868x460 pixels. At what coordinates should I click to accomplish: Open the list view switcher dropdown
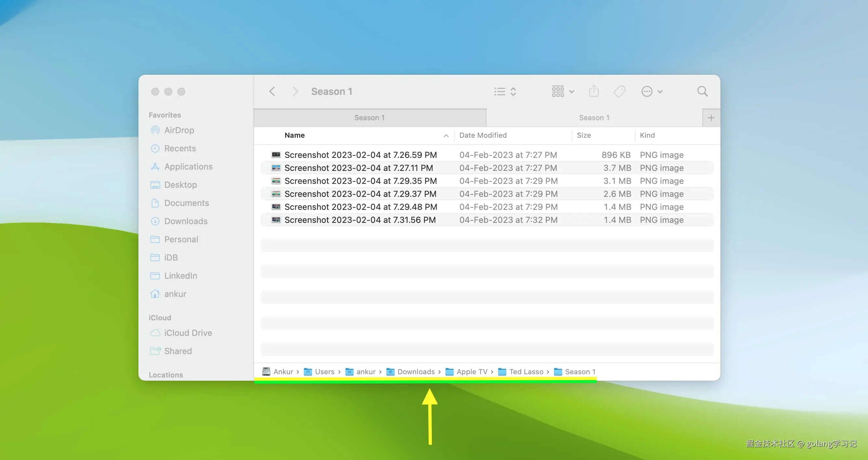click(x=505, y=91)
